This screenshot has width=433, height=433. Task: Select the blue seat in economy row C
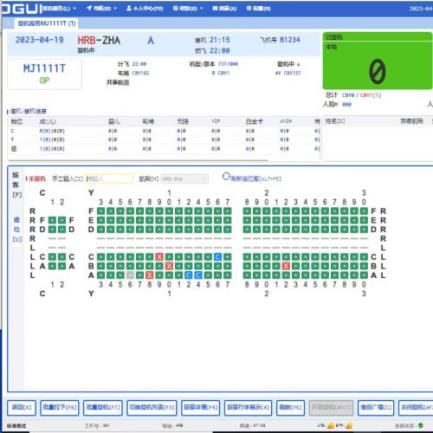(218, 257)
